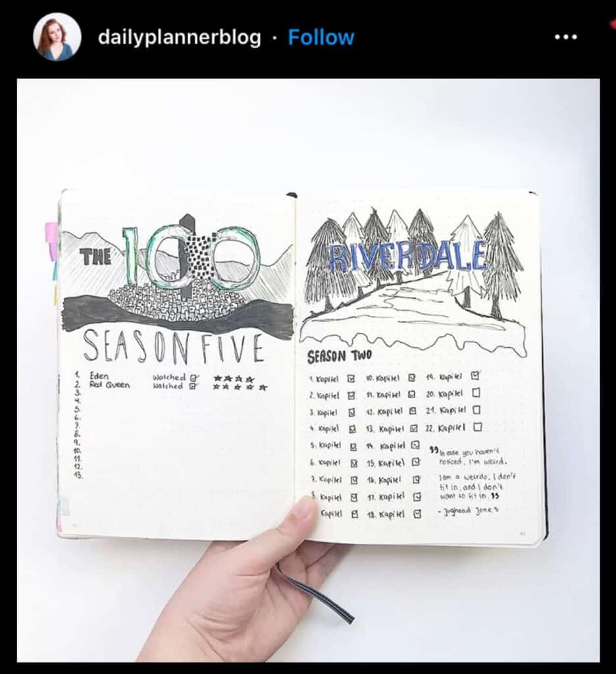The height and width of the screenshot is (674, 616).
Task: Click the ticked checkbox for 19. Kapitel
Action: tap(475, 376)
